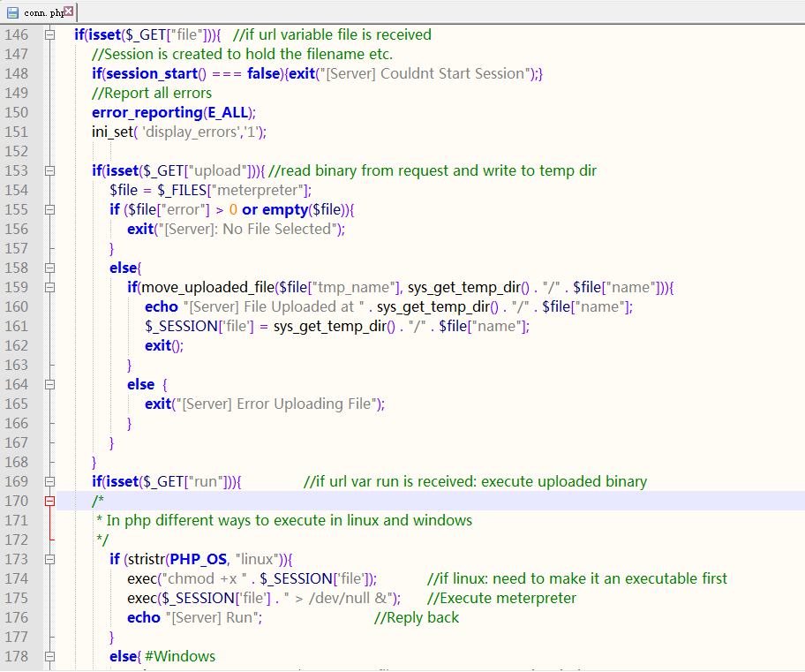Viewport: 805px width, 672px height.
Task: Close the conn.php tab
Action: coord(69,11)
